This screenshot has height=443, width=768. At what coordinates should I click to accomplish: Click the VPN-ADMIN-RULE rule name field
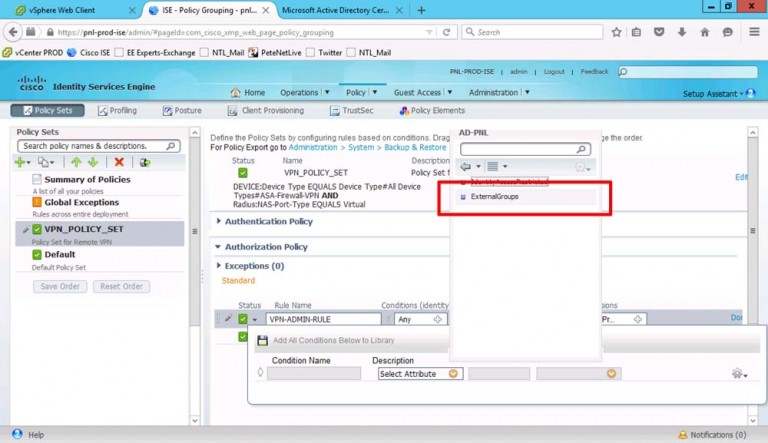(323, 319)
